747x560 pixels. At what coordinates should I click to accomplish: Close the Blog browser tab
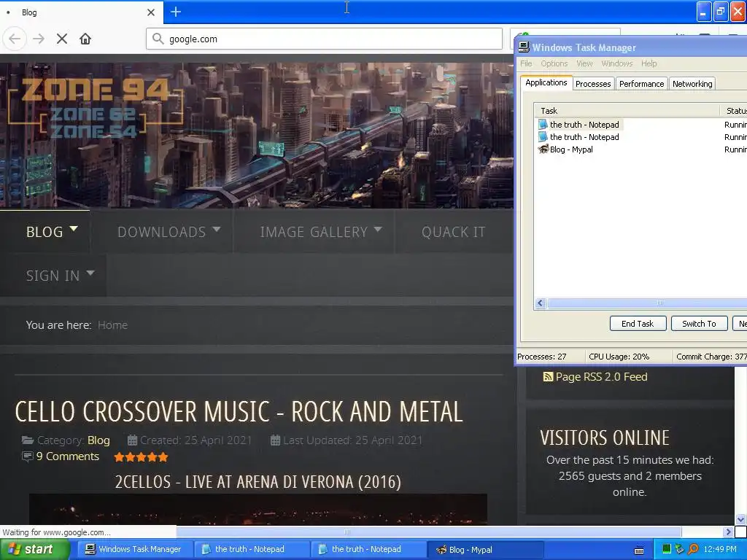coord(150,12)
